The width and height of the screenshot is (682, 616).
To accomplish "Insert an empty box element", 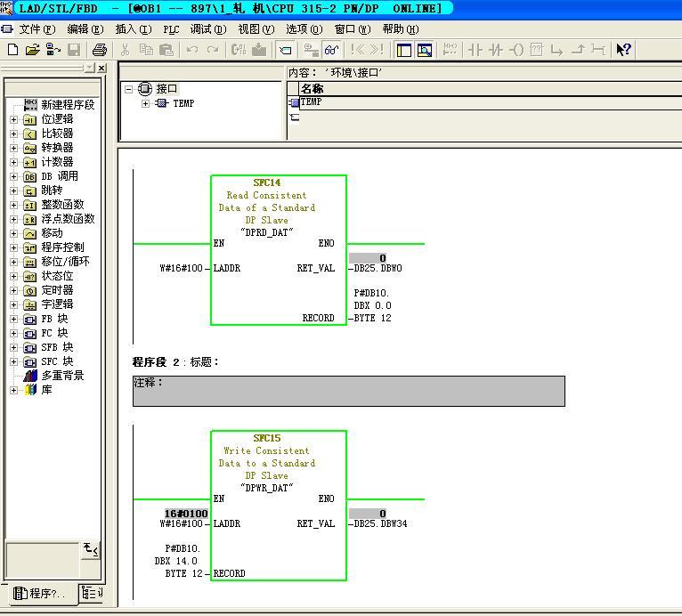I will [x=537, y=50].
